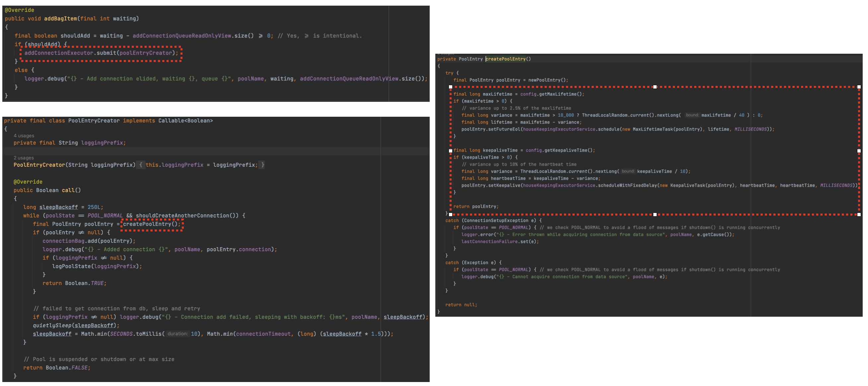
Task: Click the middle-right handle of red selection box
Action: click(859, 151)
